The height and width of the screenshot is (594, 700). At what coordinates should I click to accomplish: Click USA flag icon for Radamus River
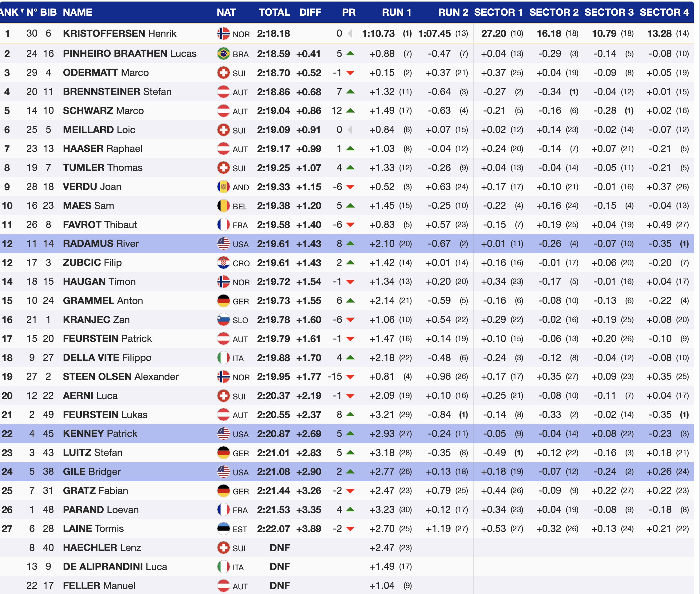point(223,244)
